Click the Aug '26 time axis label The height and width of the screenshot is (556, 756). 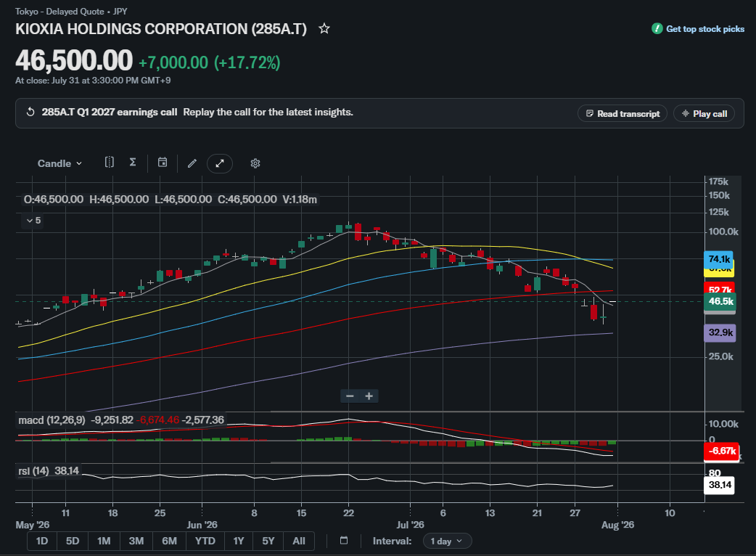coord(617,525)
